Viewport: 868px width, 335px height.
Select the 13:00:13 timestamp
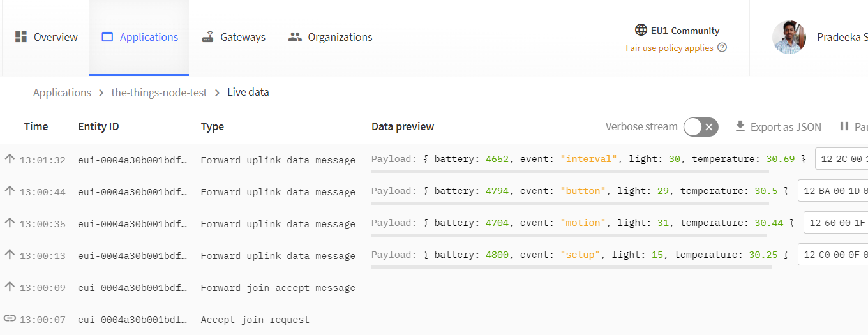pyautogui.click(x=43, y=256)
